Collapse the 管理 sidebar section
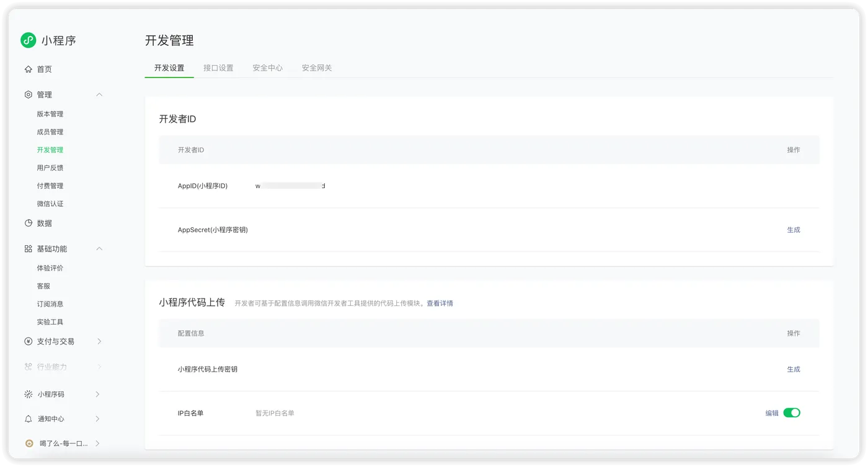The width and height of the screenshot is (868, 467). pos(99,94)
